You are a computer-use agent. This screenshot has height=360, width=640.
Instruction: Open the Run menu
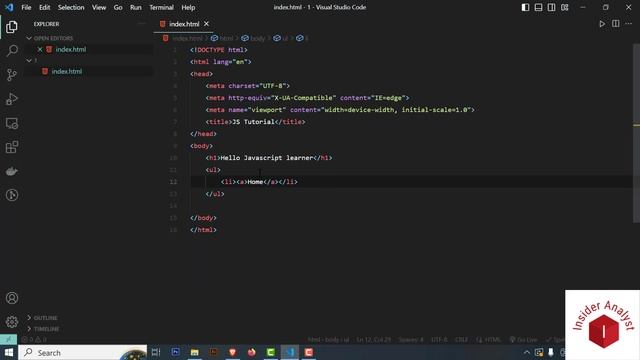coord(136,7)
